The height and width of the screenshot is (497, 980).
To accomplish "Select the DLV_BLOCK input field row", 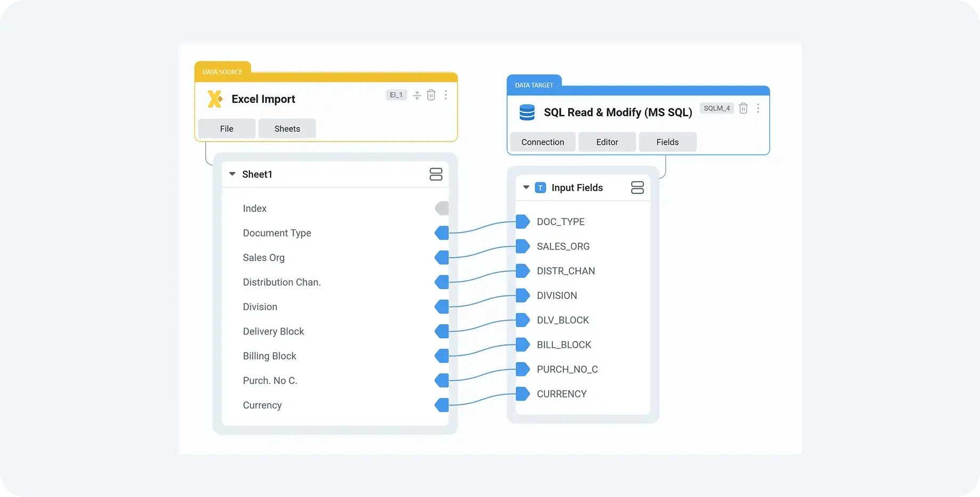I will pos(562,320).
